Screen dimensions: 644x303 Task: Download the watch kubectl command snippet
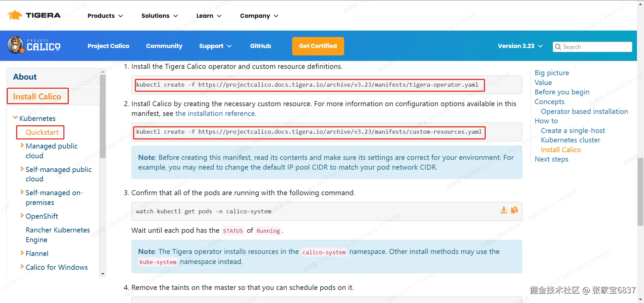[503, 210]
